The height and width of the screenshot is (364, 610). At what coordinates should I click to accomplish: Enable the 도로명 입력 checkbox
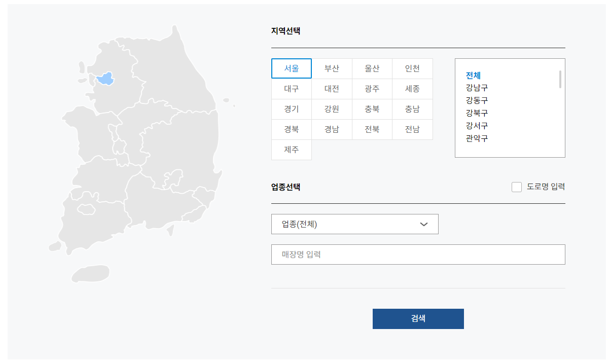tap(517, 187)
